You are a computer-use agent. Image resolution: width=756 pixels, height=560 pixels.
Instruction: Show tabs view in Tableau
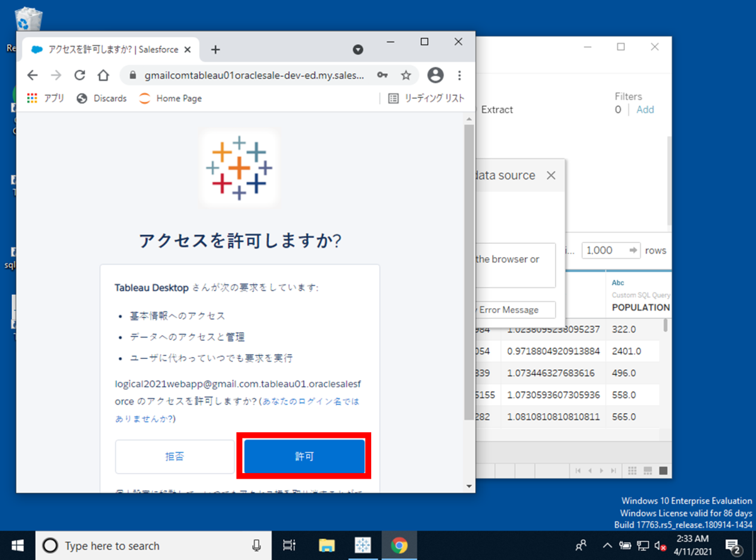pyautogui.click(x=663, y=471)
